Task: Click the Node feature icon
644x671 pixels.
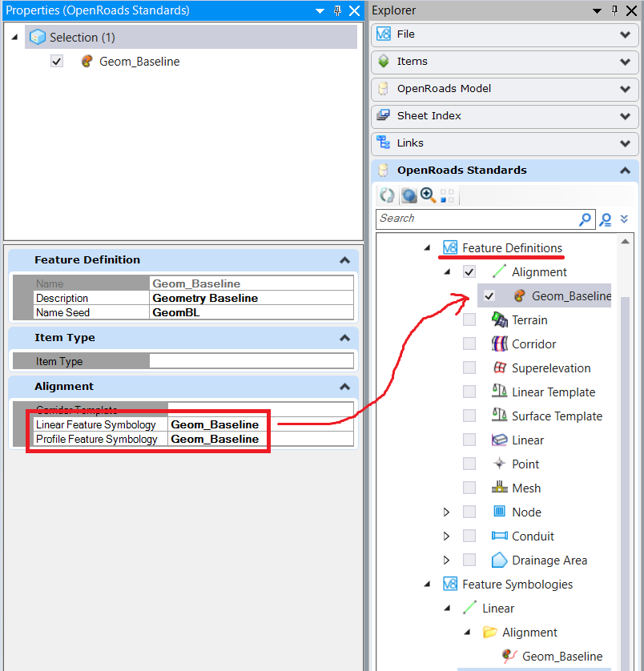Action: pos(499,512)
